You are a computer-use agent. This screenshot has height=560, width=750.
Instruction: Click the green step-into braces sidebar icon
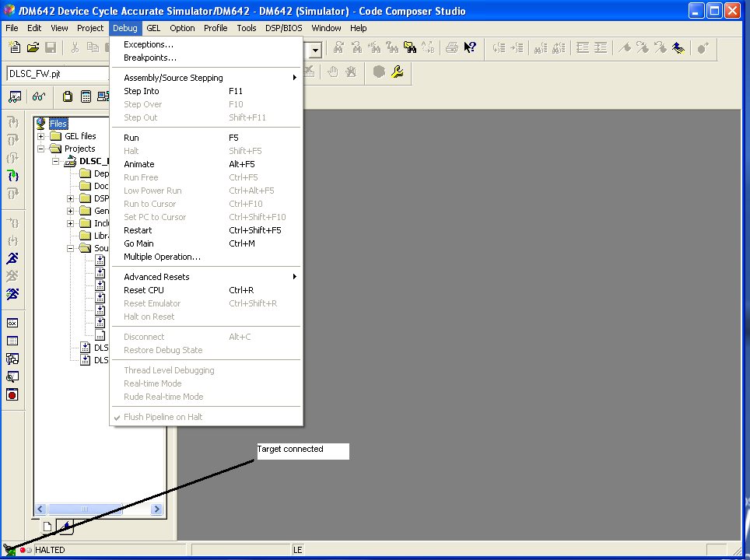[x=12, y=176]
